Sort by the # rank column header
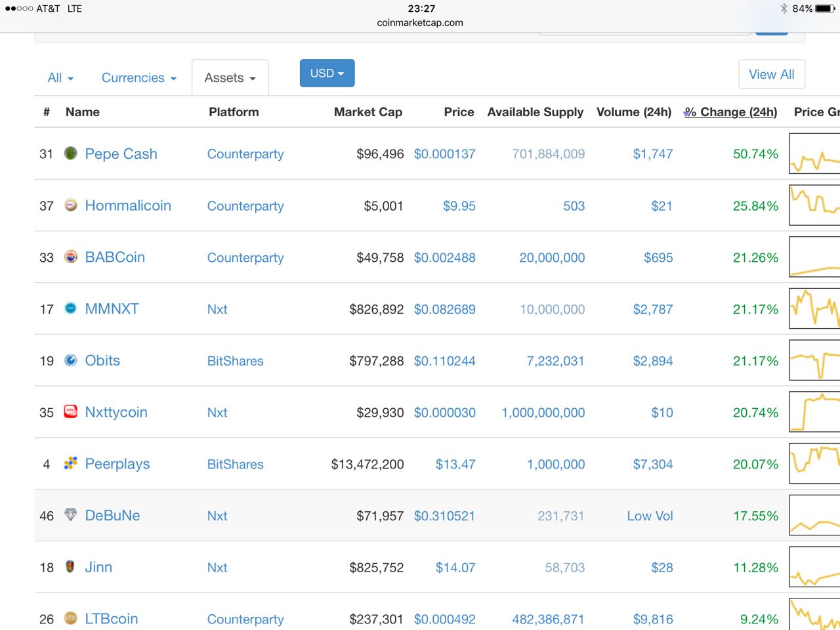 (x=47, y=112)
